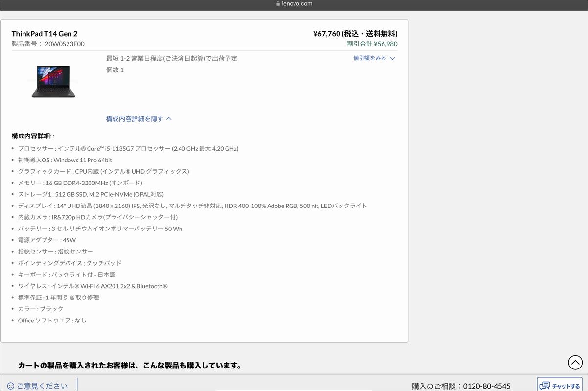Click the Office ソフトウエア なし line
Viewport: 588px width, 391px height.
coord(52,321)
